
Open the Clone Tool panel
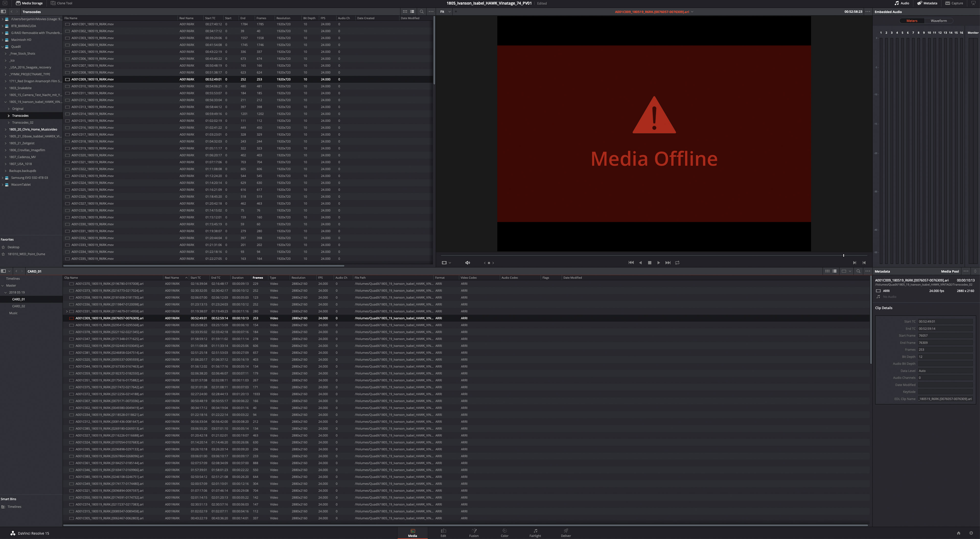[x=62, y=3]
